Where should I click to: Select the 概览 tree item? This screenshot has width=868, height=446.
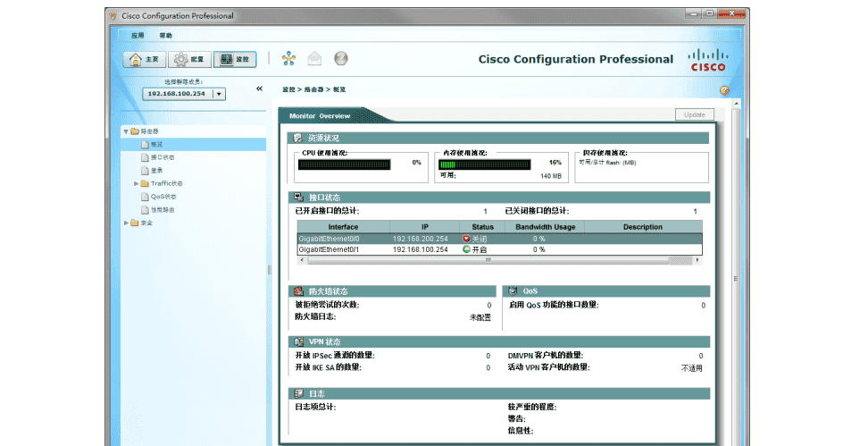click(156, 145)
